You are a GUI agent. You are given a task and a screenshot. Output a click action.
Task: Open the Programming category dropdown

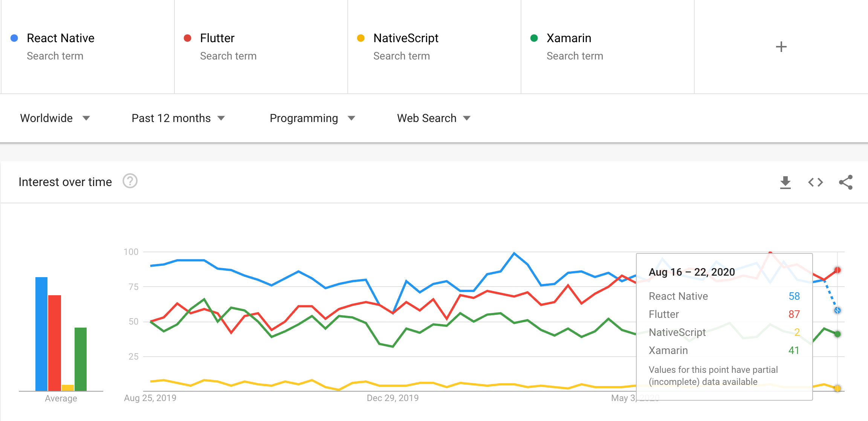[x=312, y=118]
